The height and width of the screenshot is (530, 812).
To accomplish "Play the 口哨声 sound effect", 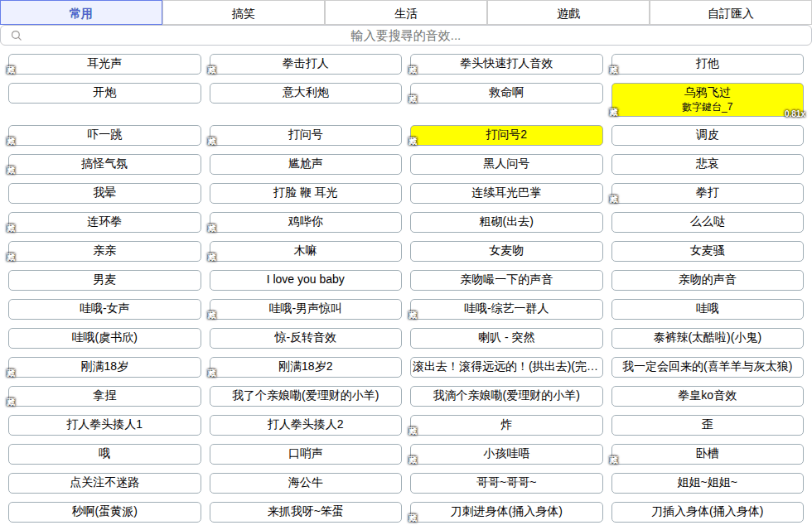I will 306,455.
